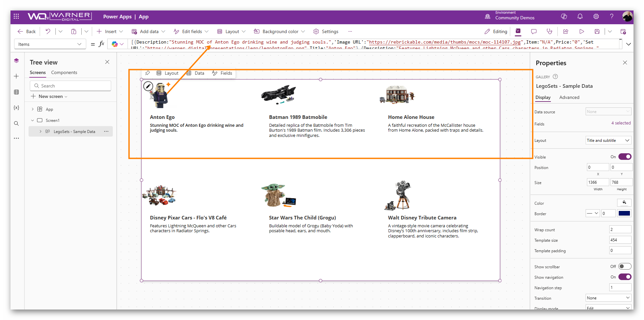Screen dimensions: 644x320
Task: Open the settings gear in header
Action: click(x=596, y=16)
